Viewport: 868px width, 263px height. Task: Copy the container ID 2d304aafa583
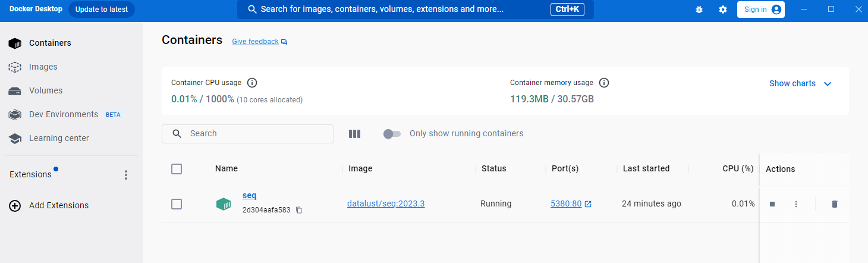coord(299,210)
